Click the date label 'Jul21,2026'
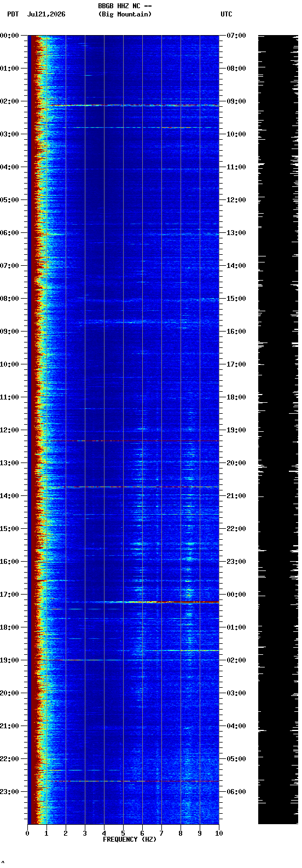The height and width of the screenshot is (868, 302). click(46, 14)
